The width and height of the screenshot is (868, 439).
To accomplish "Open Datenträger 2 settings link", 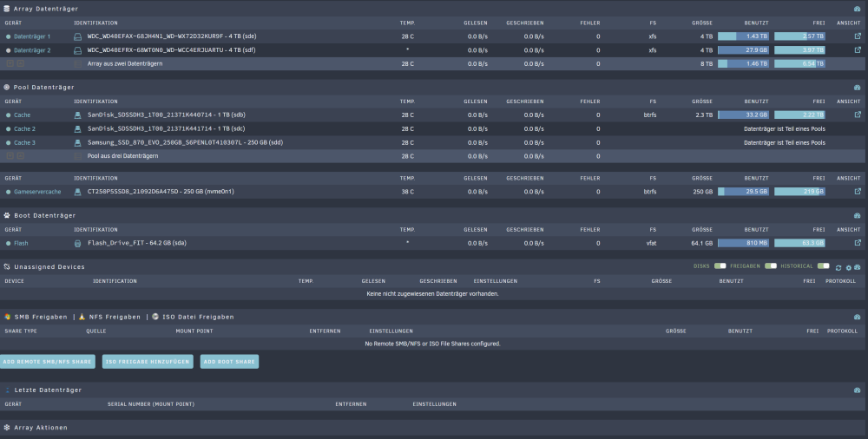I will click(32, 50).
